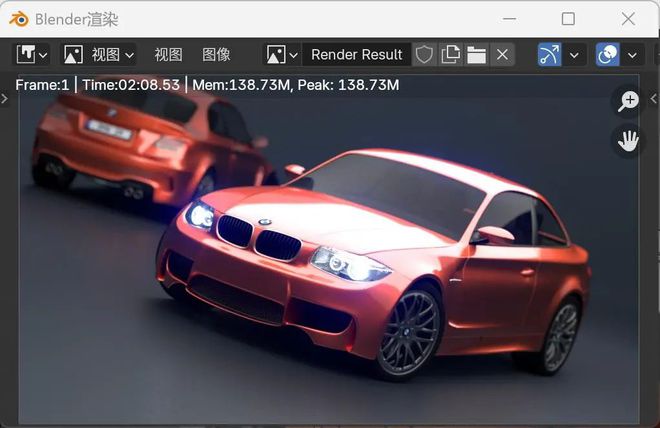Click the Render Result name field
This screenshot has width=660, height=428.
357,55
